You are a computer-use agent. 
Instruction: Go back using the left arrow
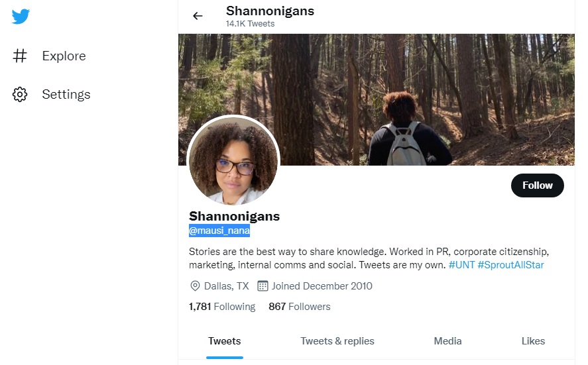(x=198, y=16)
